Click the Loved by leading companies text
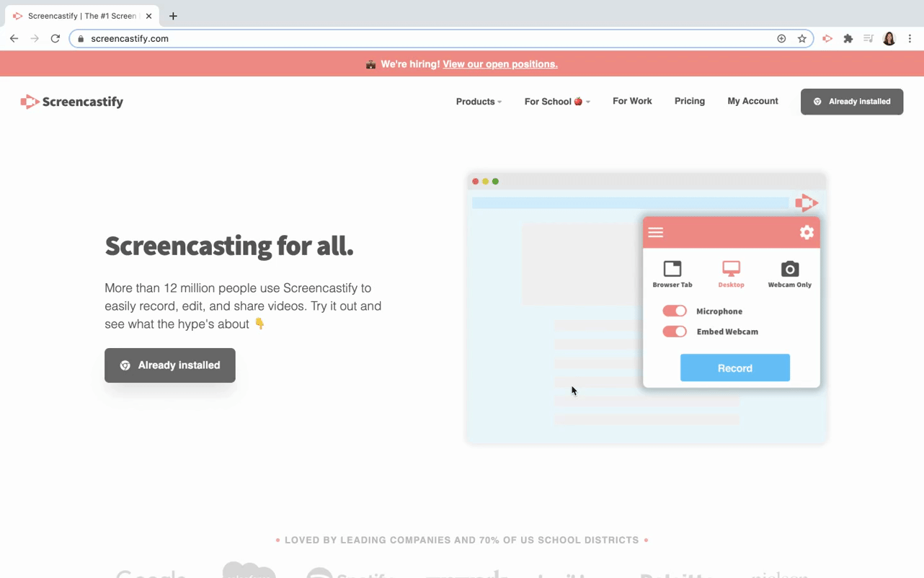The image size is (924, 578). pos(462,540)
